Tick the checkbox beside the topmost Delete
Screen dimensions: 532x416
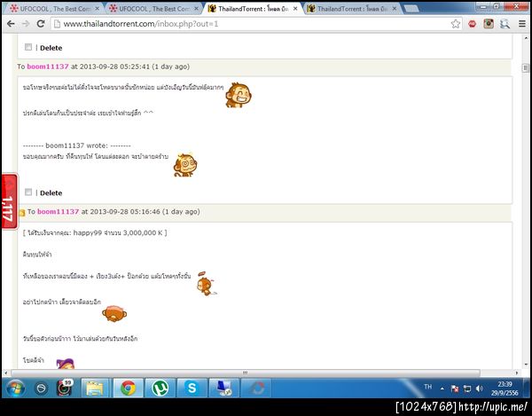coord(28,47)
